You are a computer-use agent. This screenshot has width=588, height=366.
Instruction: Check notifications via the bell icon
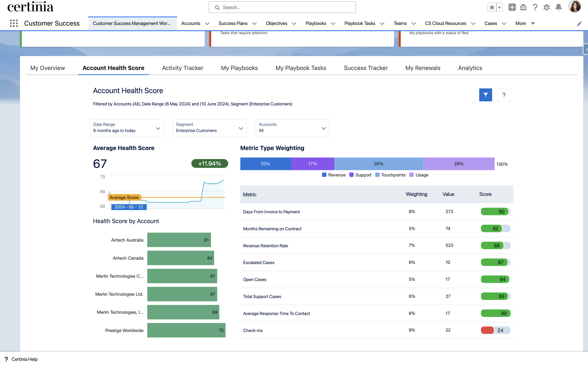[559, 7]
